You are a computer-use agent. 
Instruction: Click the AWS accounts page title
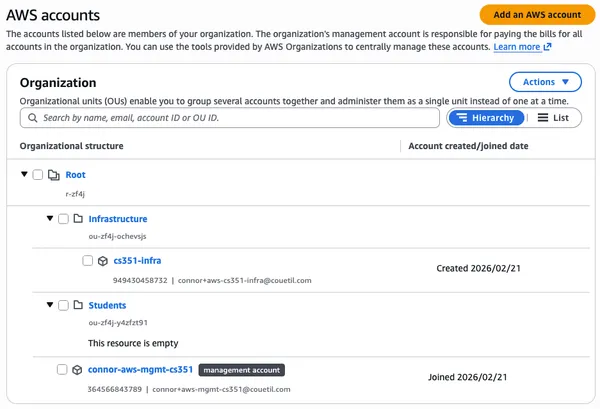(53, 15)
